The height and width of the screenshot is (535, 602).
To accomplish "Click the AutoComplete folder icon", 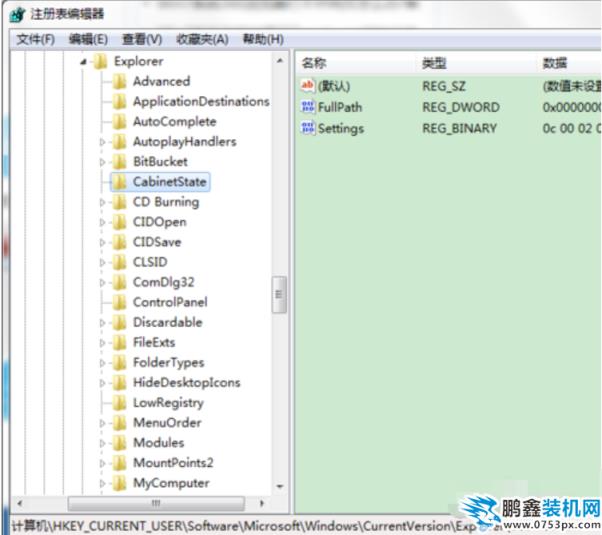I will [120, 122].
